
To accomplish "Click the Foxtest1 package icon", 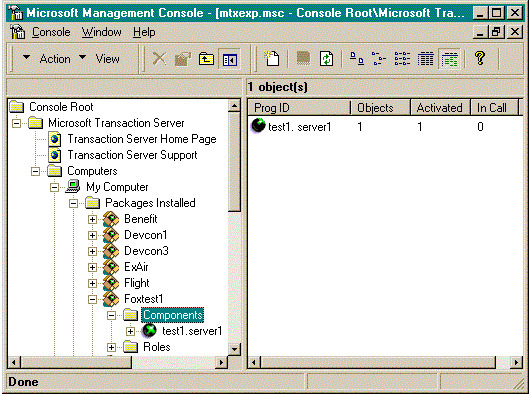I will click(111, 299).
